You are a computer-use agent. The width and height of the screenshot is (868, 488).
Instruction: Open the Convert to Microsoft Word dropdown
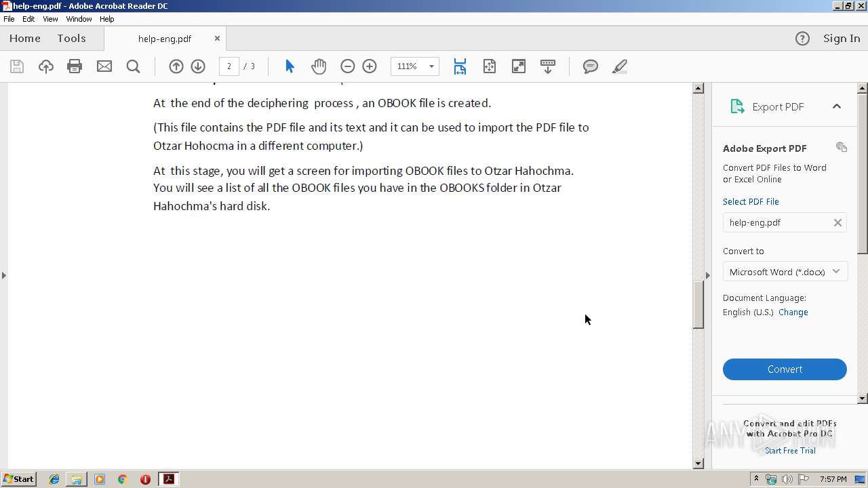[785, 272]
